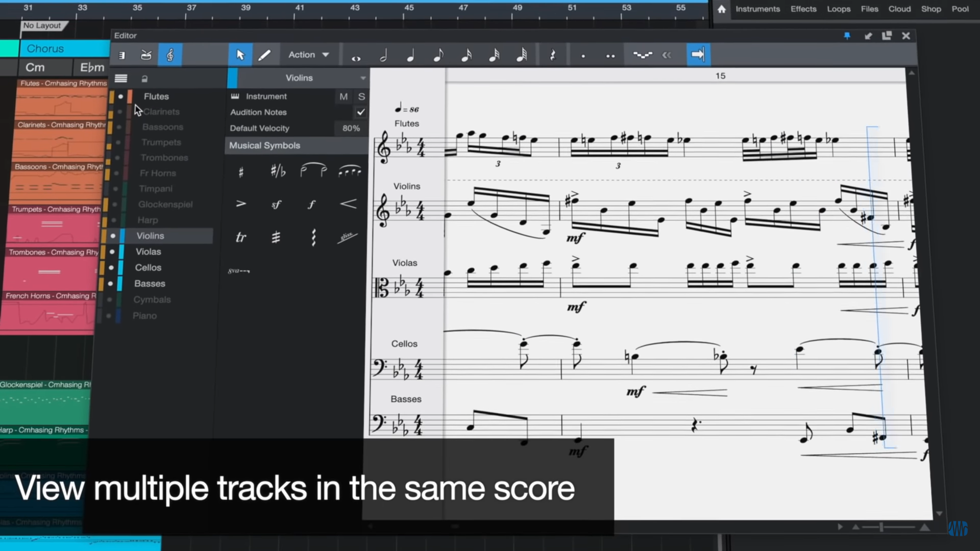Viewport: 980px width, 551px height.
Task: Pin the Editor window
Action: pyautogui.click(x=847, y=36)
